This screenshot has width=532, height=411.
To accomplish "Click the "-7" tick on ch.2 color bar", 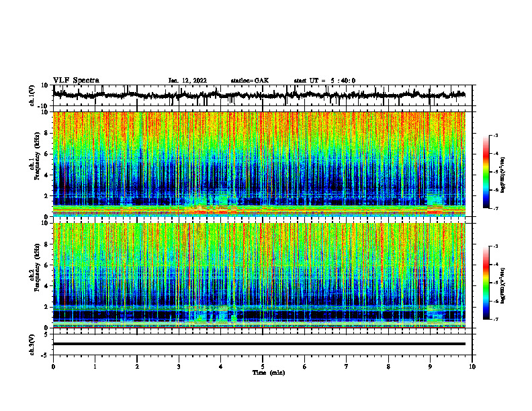I will pyautogui.click(x=496, y=320).
